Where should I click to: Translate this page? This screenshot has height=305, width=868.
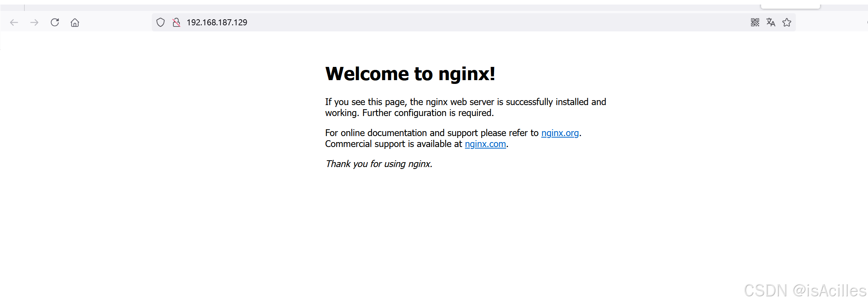coord(771,23)
